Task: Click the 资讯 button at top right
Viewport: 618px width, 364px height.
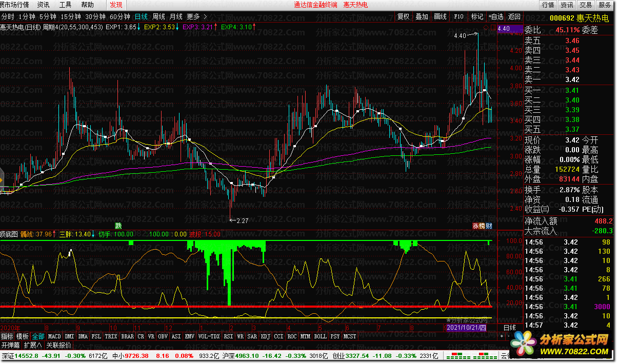Action: point(567,5)
